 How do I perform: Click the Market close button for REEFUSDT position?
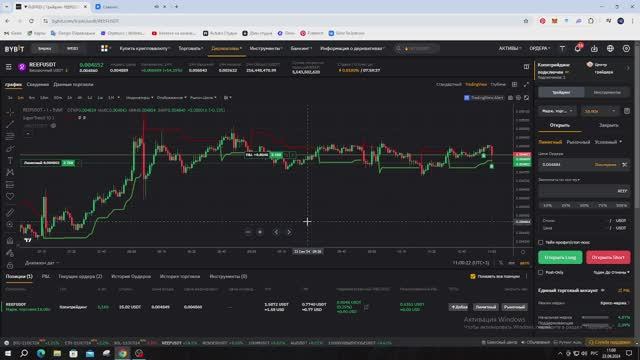tap(514, 307)
